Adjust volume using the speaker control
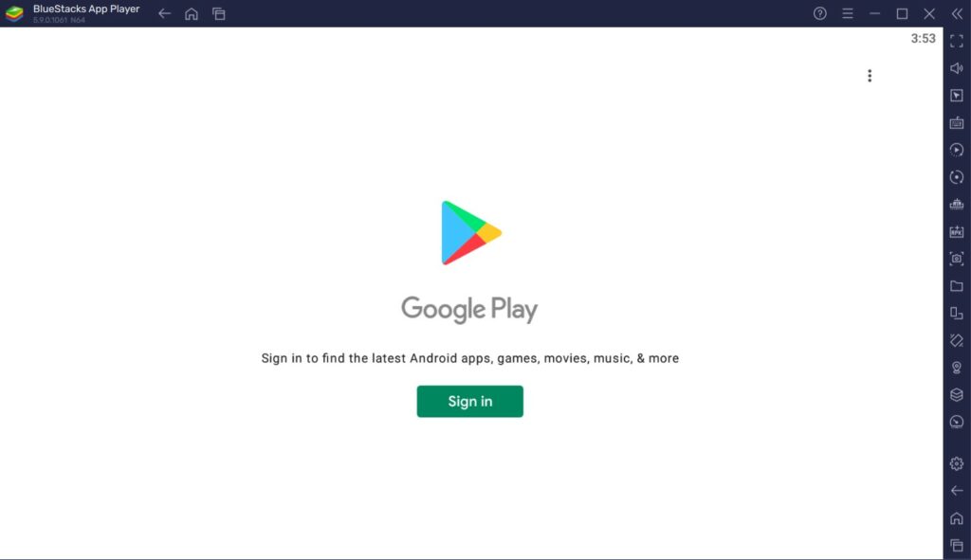The image size is (971, 560). coord(956,67)
